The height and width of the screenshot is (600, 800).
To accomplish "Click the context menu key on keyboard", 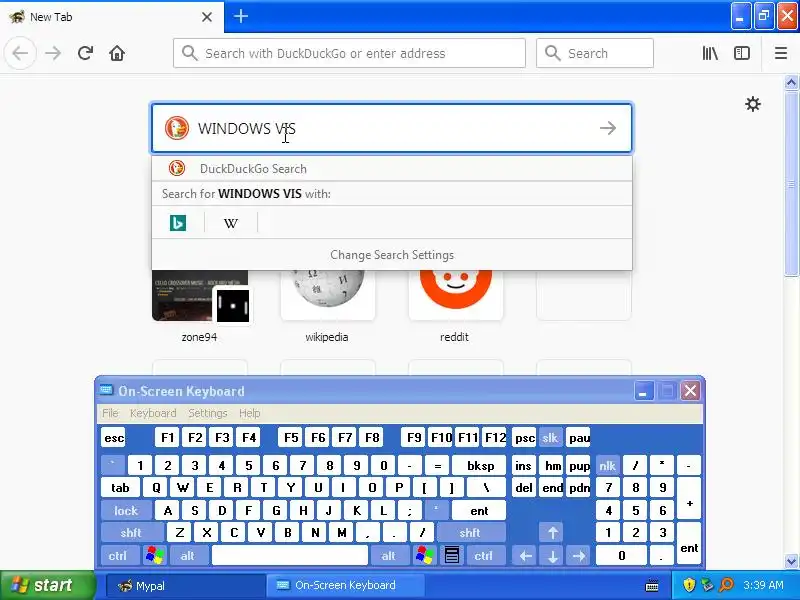I will click(452, 555).
